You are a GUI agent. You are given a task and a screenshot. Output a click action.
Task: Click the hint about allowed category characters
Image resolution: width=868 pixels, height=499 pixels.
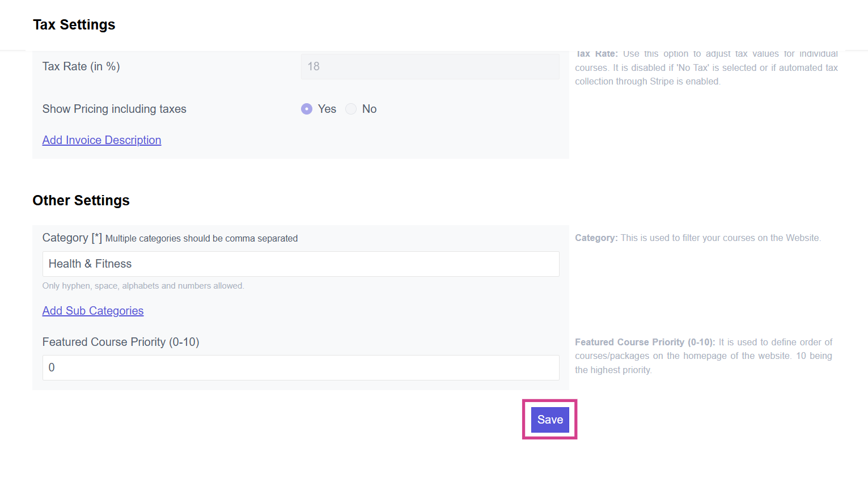click(143, 286)
